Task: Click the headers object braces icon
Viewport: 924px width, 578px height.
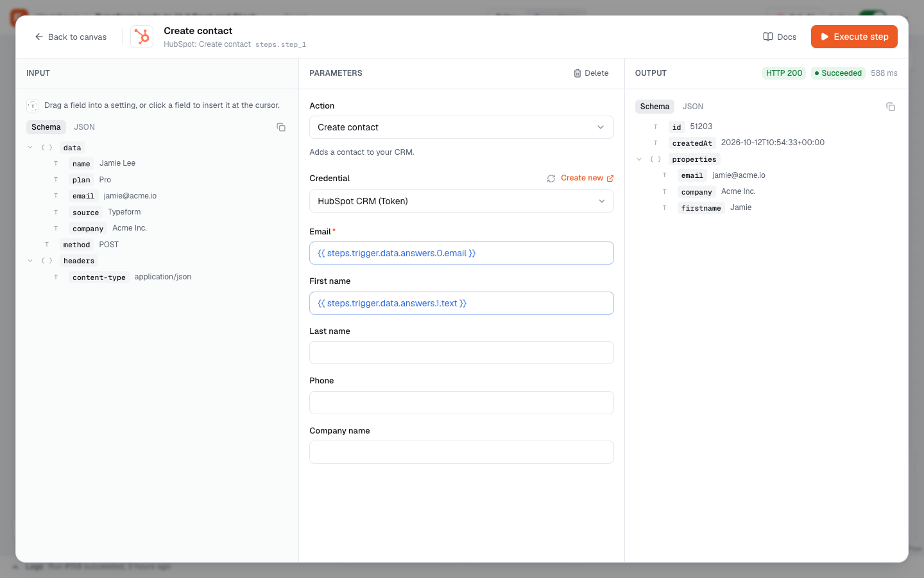Action: [x=47, y=261]
